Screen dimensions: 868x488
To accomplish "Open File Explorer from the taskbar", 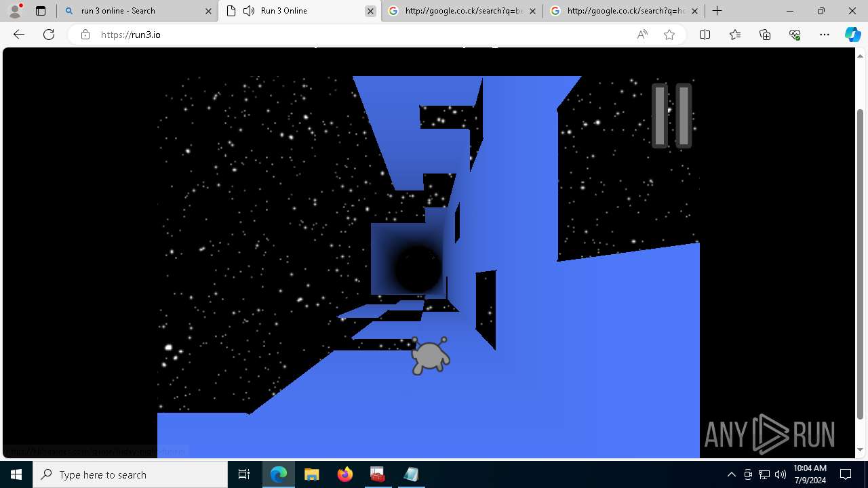I will coord(311,474).
